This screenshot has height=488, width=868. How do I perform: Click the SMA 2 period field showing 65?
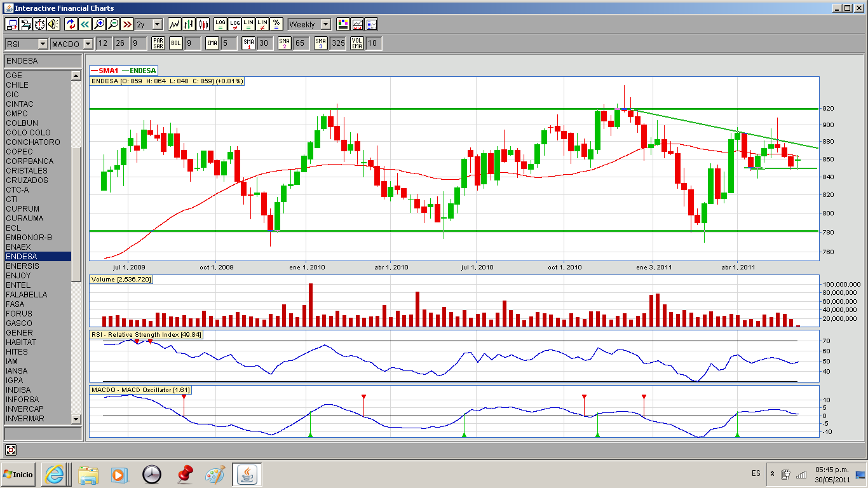click(x=301, y=43)
